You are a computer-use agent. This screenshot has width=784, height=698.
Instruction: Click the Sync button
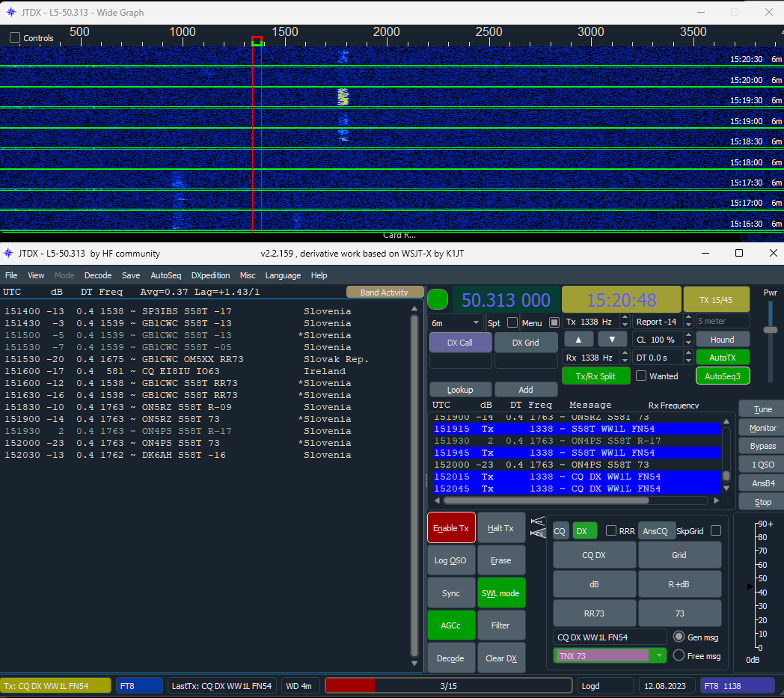tap(451, 593)
